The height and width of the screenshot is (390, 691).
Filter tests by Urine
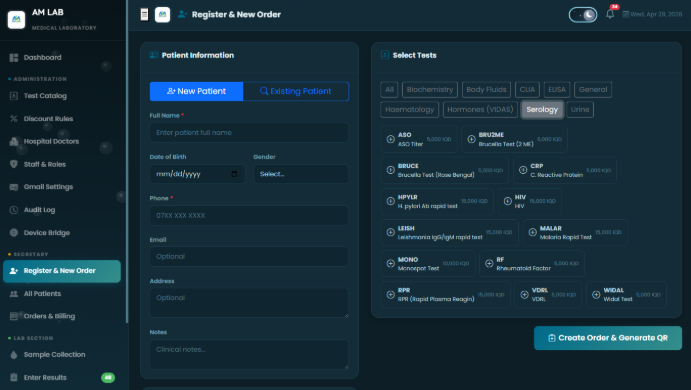(580, 110)
